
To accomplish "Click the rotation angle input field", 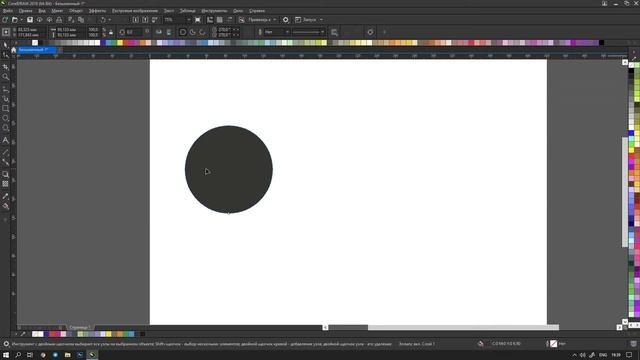I will [134, 32].
